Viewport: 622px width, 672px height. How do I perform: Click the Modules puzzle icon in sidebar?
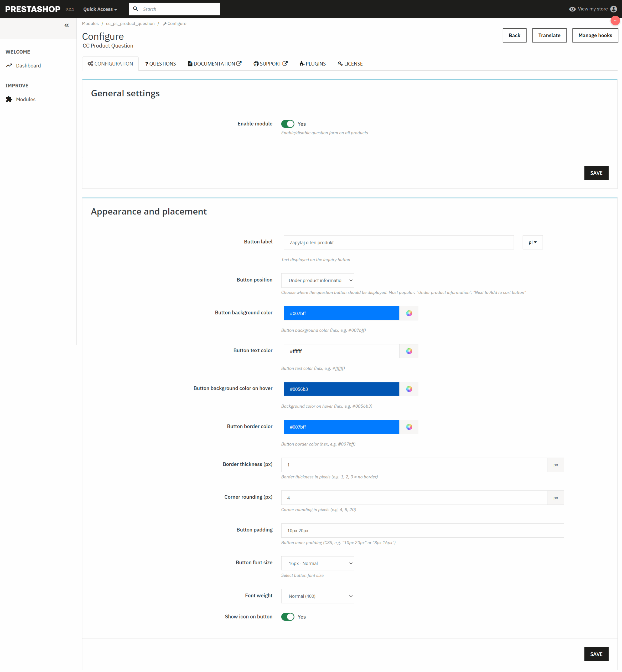[x=9, y=99]
